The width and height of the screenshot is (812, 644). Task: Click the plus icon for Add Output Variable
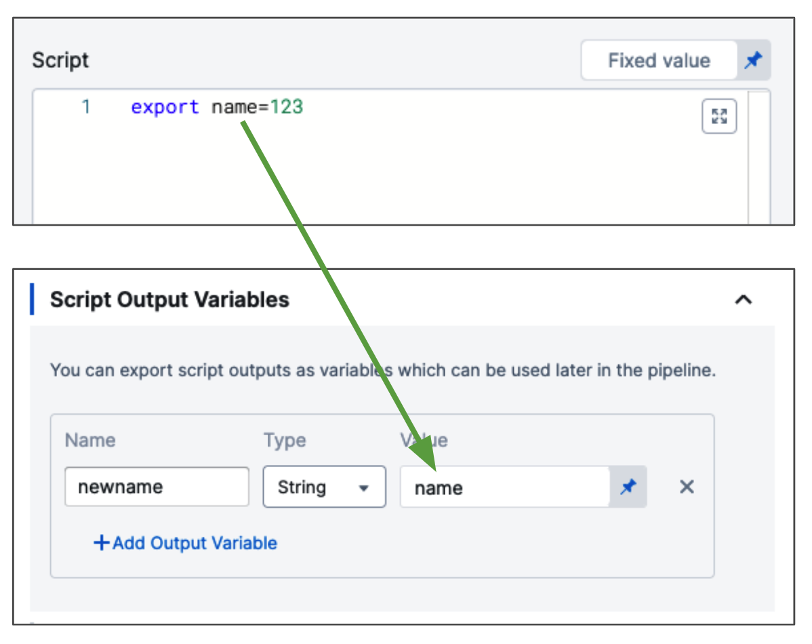[101, 543]
